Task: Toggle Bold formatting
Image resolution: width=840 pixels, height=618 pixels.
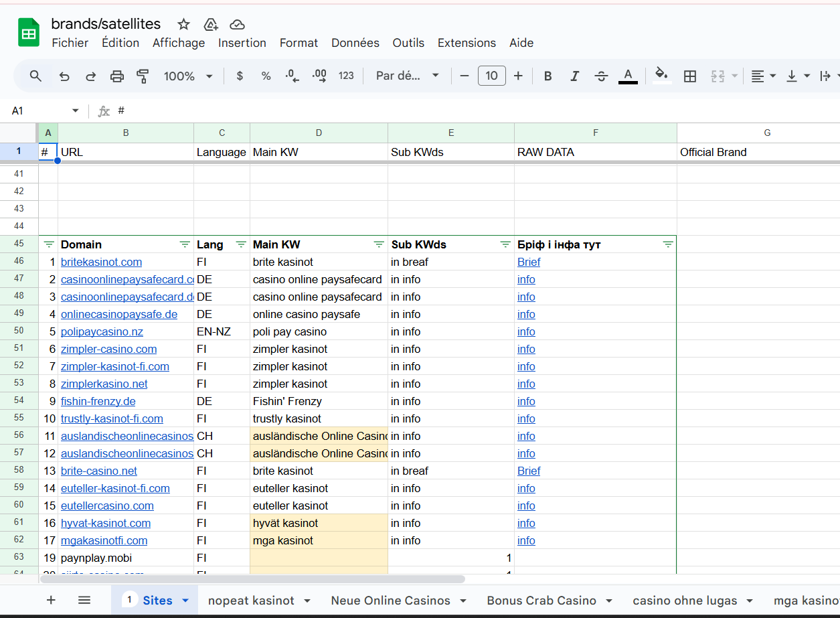Action: pyautogui.click(x=548, y=76)
